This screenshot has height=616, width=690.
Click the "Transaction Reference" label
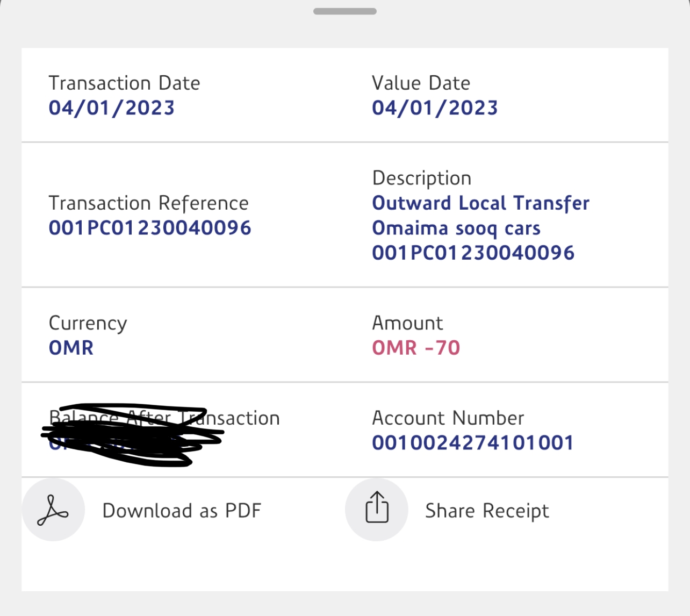point(148,203)
